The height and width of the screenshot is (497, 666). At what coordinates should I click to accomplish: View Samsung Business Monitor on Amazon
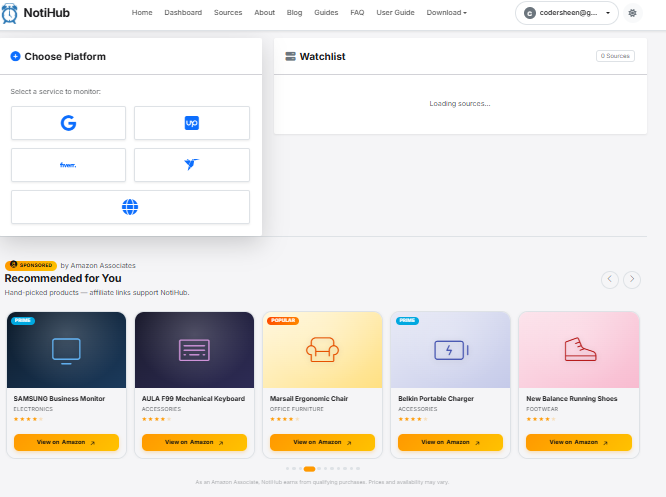coord(66,442)
